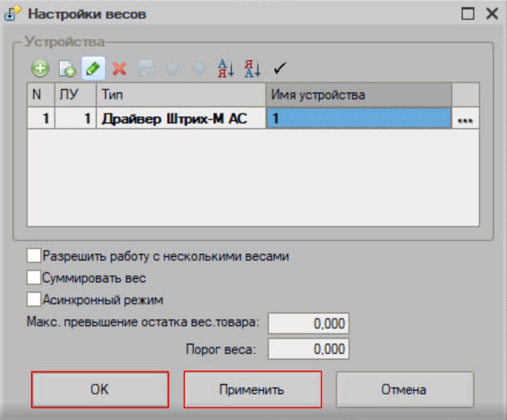The width and height of the screenshot is (507, 420).
Task: Select the Драйвер Штрих-М АС cell
Action: [181, 118]
